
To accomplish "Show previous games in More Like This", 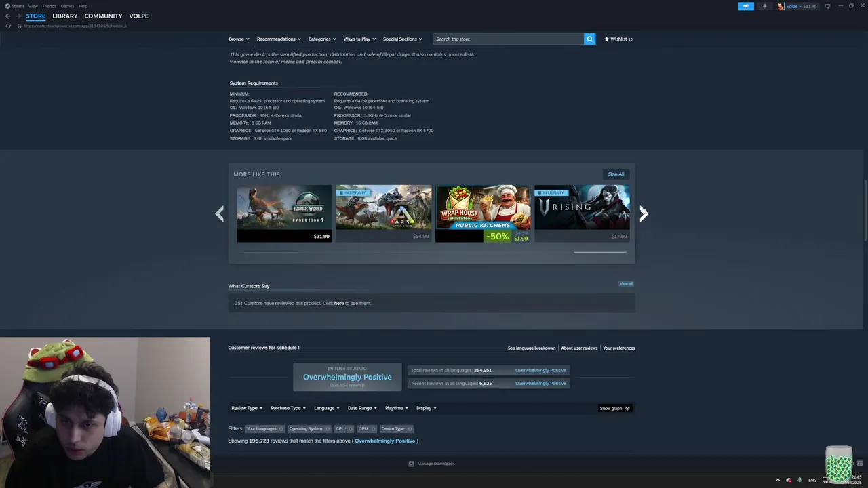I will 220,213.
